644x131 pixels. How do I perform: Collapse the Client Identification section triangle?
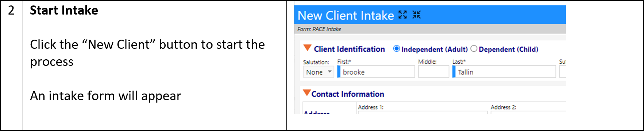tap(307, 48)
